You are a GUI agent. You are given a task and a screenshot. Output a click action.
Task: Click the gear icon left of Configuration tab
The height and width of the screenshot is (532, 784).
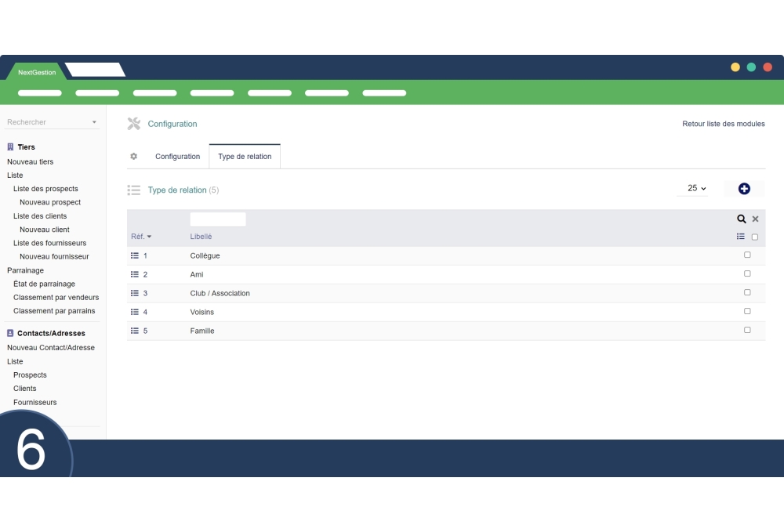coord(134,156)
